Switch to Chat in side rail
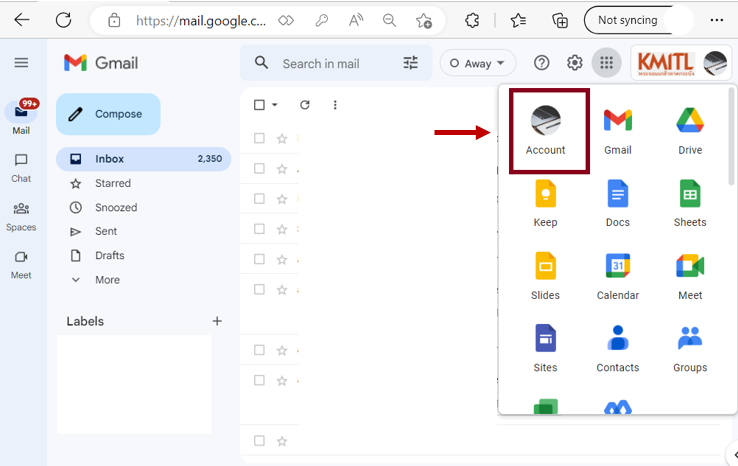This screenshot has width=738, height=466. (21, 166)
